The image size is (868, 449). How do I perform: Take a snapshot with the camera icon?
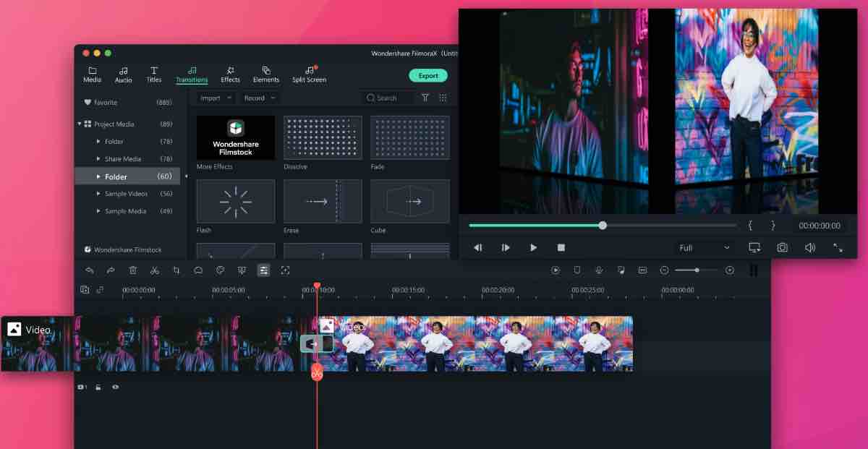click(x=783, y=247)
